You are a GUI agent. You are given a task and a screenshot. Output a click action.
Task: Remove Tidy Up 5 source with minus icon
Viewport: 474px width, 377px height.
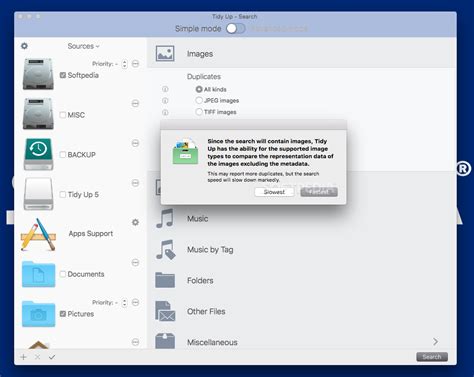135,183
